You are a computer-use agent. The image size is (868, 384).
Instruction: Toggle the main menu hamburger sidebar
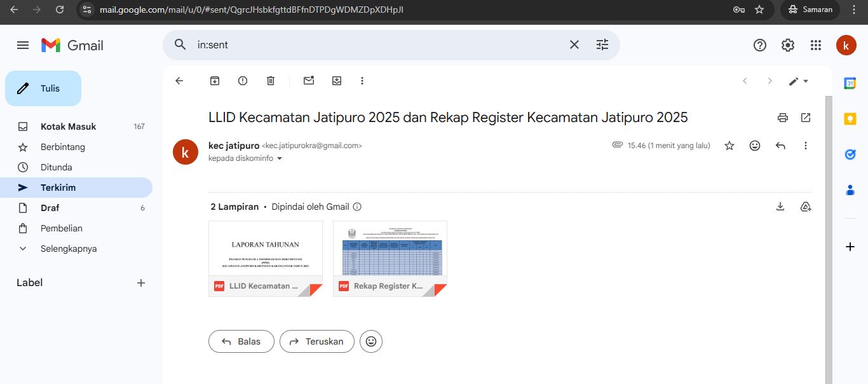tap(23, 45)
